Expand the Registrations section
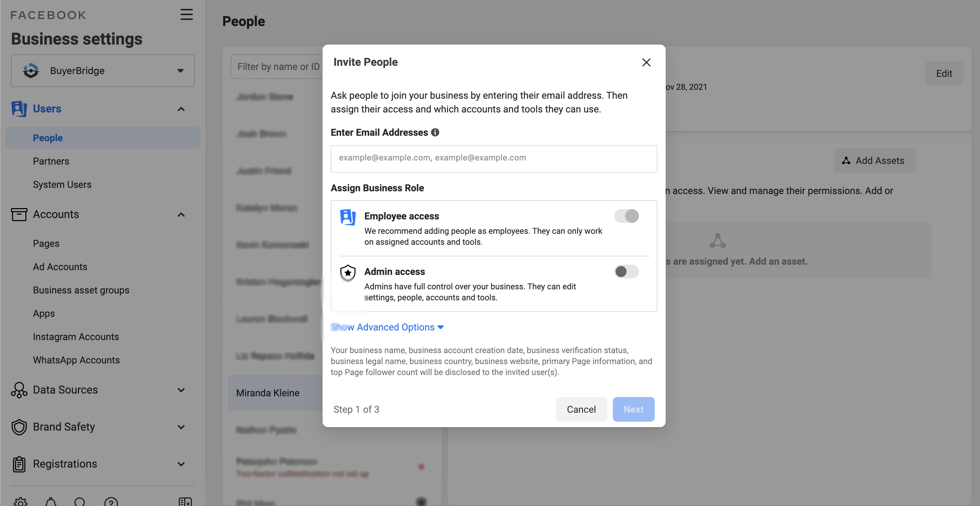Screen dimensions: 980x506 (x=181, y=464)
